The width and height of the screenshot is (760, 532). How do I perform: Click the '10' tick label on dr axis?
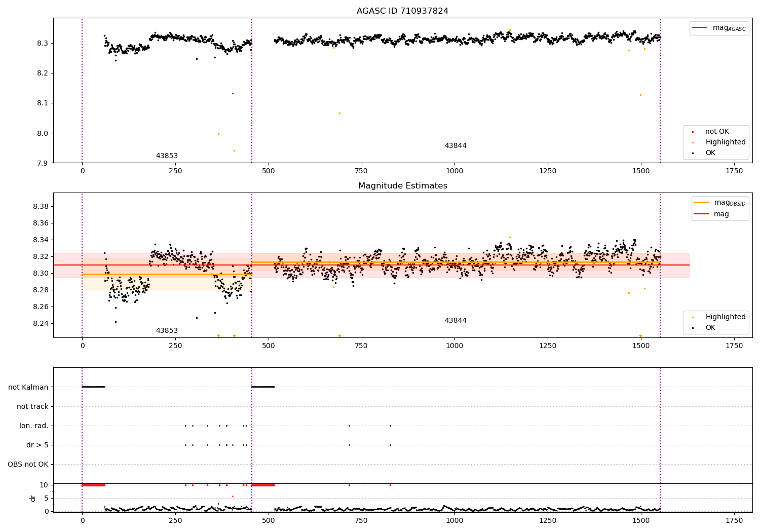44,485
